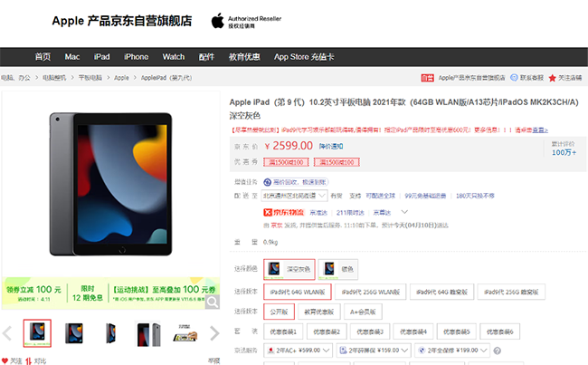The height and width of the screenshot is (365, 588).
Task: Select fourth thumbnail showing two iPads
Action: tap(147, 333)
